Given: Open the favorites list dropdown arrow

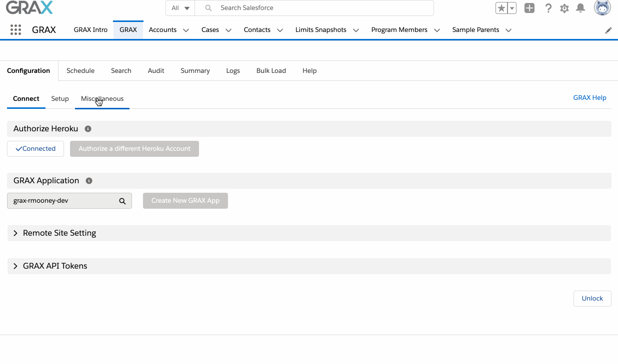Looking at the screenshot, I should (512, 8).
